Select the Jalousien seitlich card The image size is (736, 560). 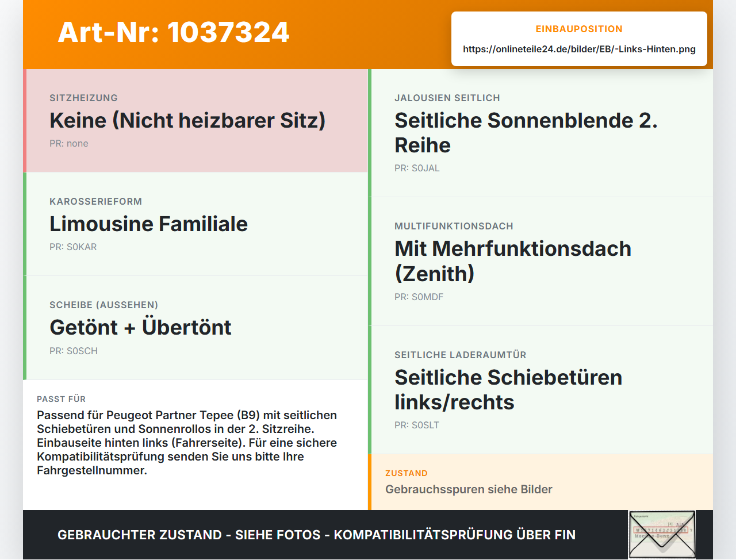540,133
